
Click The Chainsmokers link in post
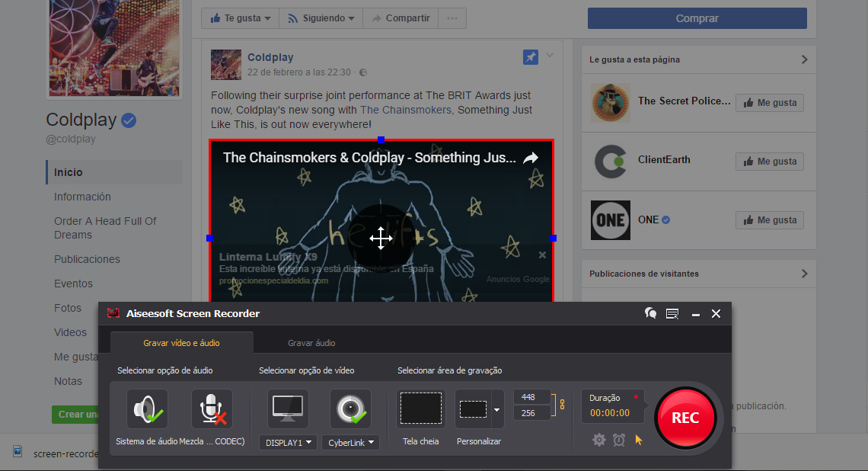tap(406, 110)
